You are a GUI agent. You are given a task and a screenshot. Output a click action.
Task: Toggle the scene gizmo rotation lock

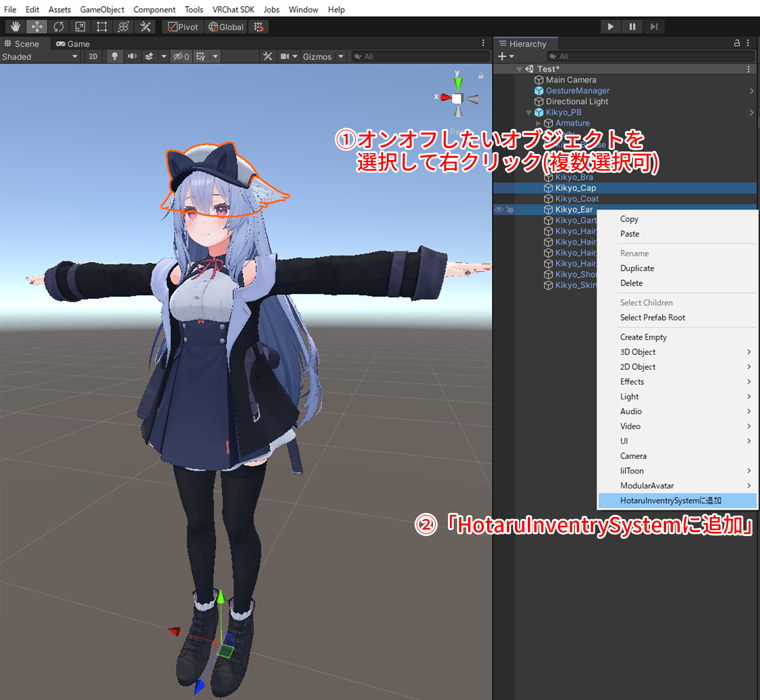(x=481, y=76)
